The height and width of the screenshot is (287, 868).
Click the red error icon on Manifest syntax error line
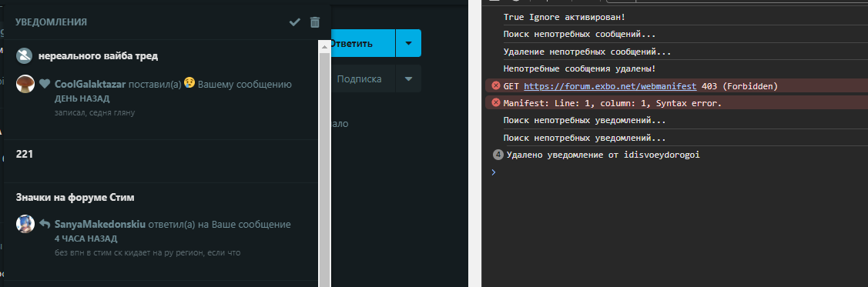click(496, 102)
